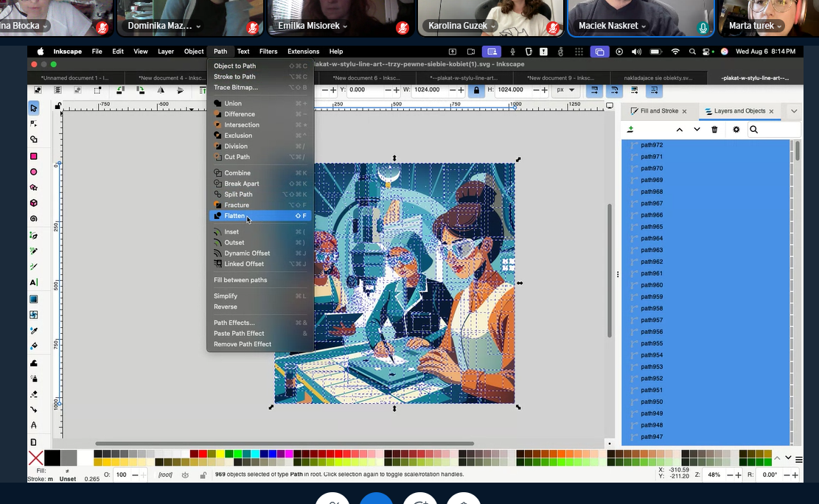819x504 pixels.
Task: Select the Pencil freehand tool
Action: pos(34,251)
